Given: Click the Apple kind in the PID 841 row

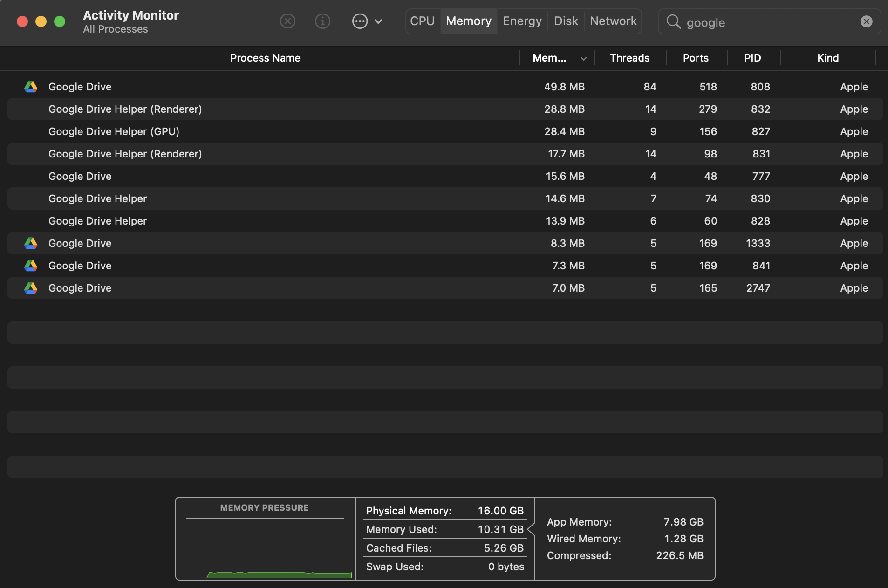Looking at the screenshot, I should [854, 266].
